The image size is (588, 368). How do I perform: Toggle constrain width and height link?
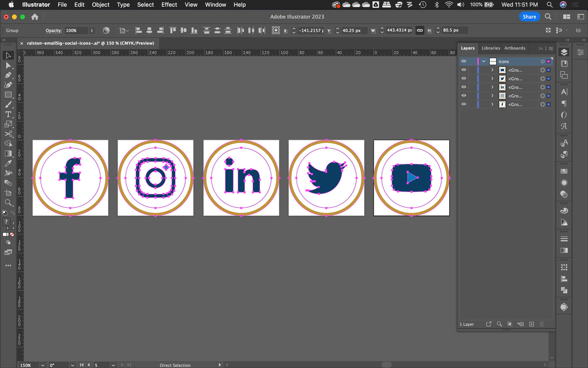point(420,30)
